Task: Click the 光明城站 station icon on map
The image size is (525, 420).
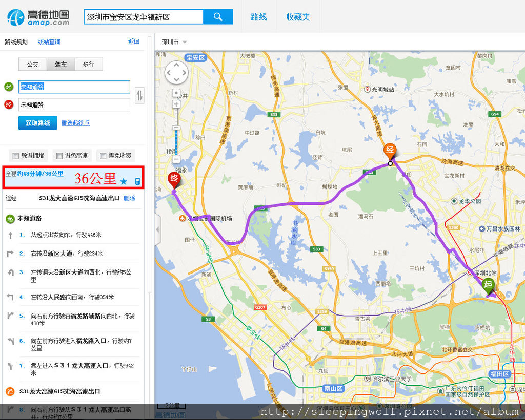Action: pyautogui.click(x=367, y=89)
